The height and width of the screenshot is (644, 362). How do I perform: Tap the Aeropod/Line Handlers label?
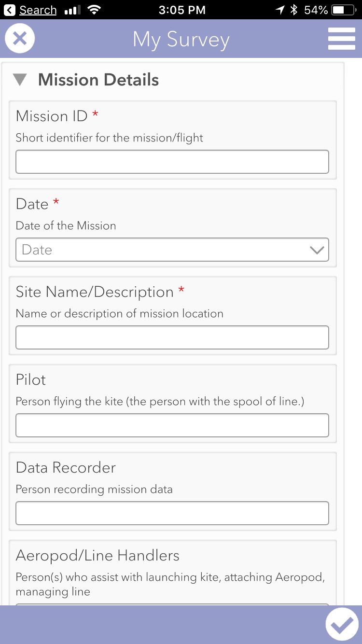click(x=97, y=555)
